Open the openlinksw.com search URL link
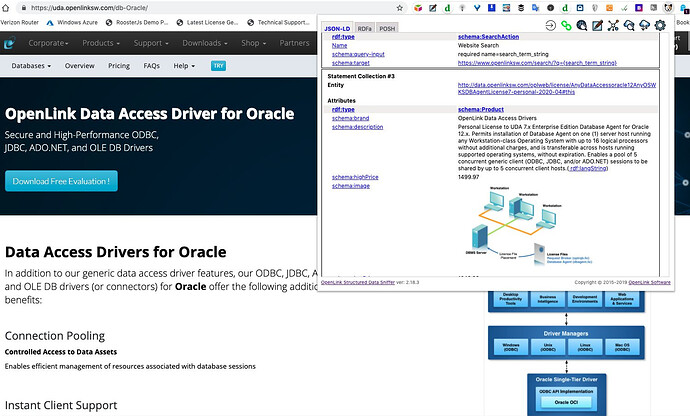 [537, 63]
